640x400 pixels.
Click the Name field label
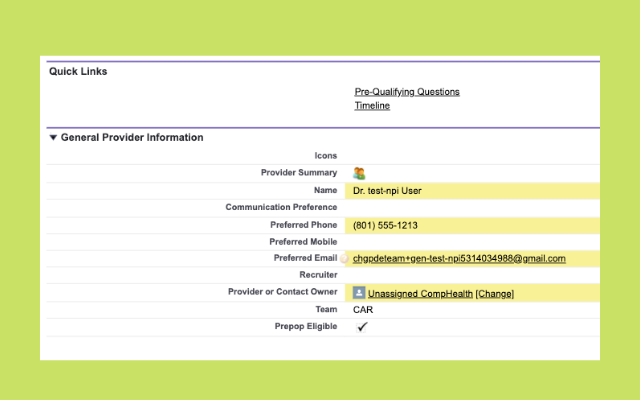point(325,190)
